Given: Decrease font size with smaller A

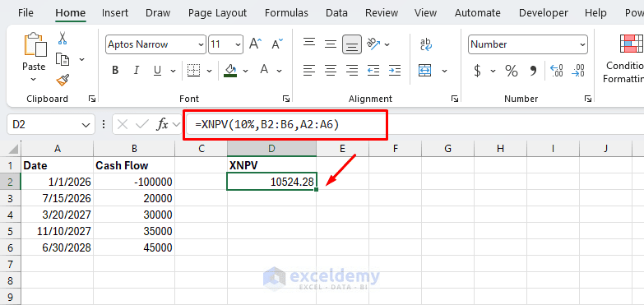Looking at the screenshot, I should [277, 44].
